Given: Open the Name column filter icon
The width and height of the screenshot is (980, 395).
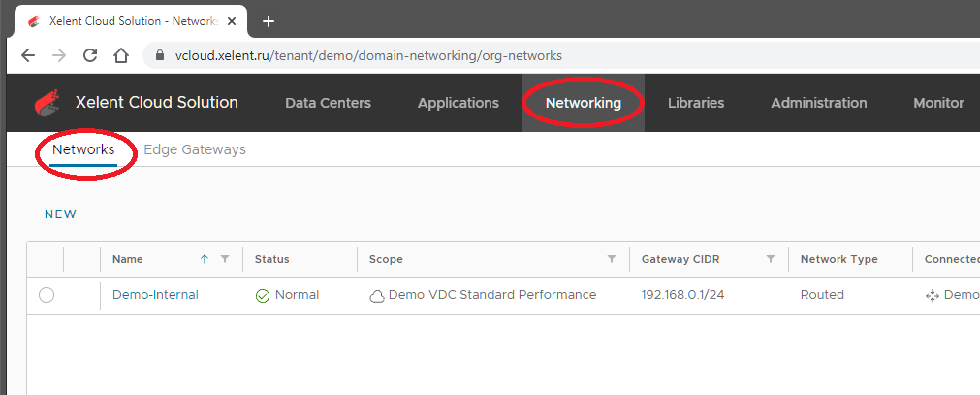Looking at the screenshot, I should click(225, 259).
